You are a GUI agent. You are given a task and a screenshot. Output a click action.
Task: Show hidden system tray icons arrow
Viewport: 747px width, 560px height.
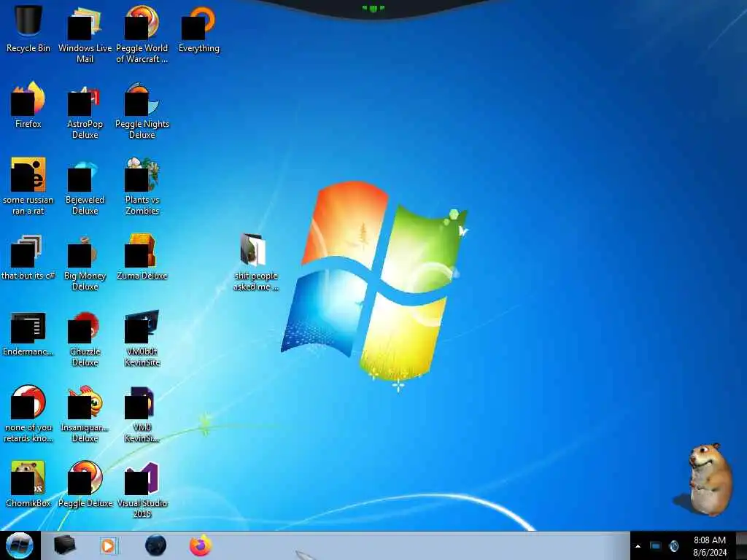pos(638,546)
